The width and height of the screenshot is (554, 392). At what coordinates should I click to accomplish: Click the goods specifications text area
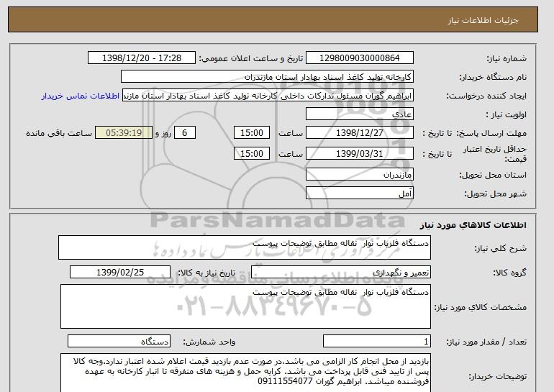[x=245, y=306]
